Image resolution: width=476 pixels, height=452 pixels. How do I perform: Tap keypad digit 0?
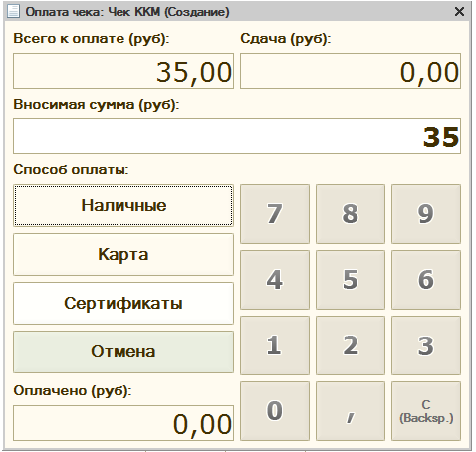click(x=275, y=411)
